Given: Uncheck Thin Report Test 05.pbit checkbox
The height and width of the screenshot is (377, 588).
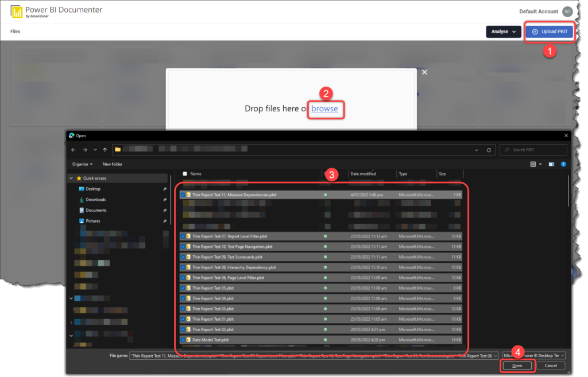Looking at the screenshot, I should click(183, 288).
